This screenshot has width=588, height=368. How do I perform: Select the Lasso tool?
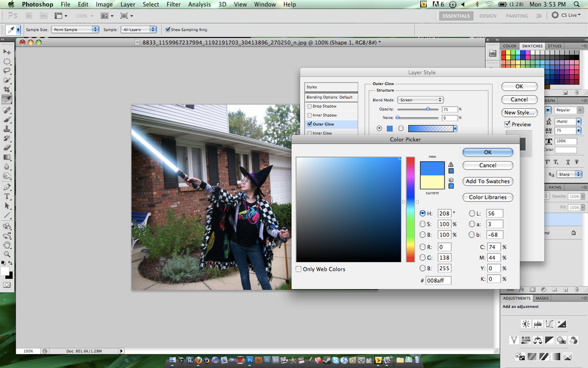click(x=7, y=71)
